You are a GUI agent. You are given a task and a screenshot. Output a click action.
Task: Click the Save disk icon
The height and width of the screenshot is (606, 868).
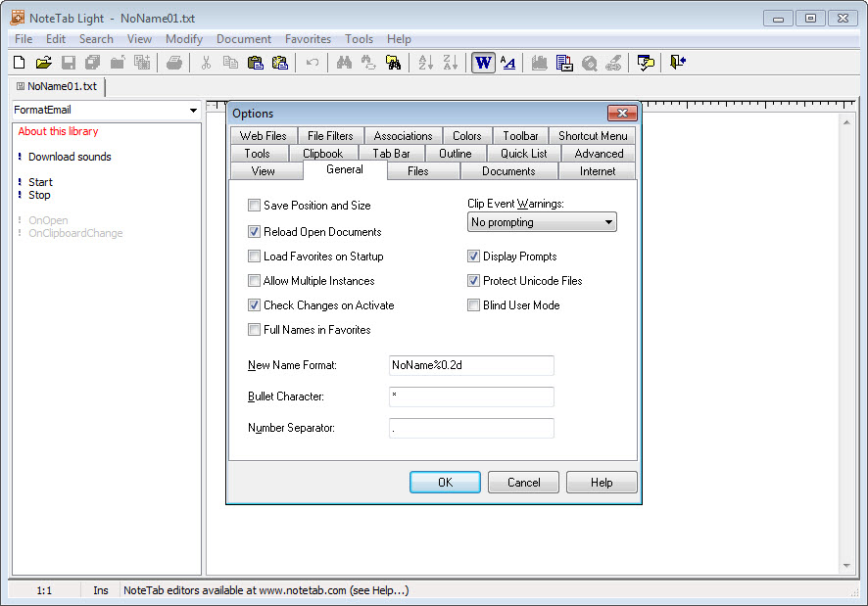(69, 63)
